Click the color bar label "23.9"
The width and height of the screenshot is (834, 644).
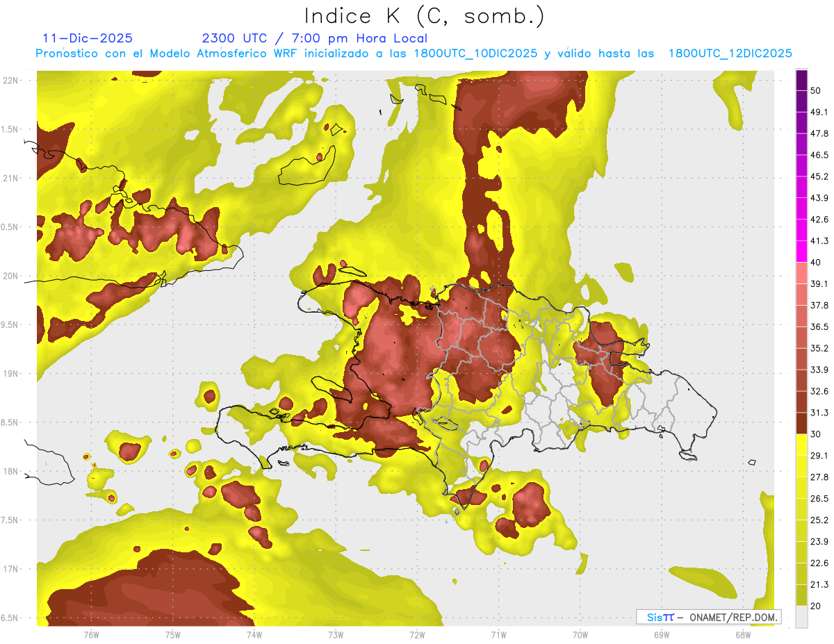pyautogui.click(x=819, y=541)
